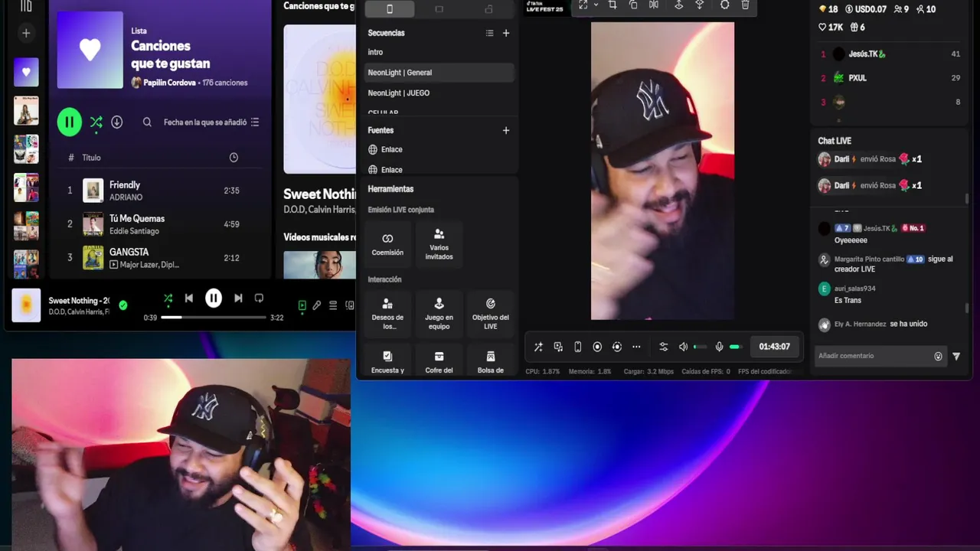Click the LIVE duration timer 01:43:07
The image size is (980, 551).
click(x=774, y=347)
